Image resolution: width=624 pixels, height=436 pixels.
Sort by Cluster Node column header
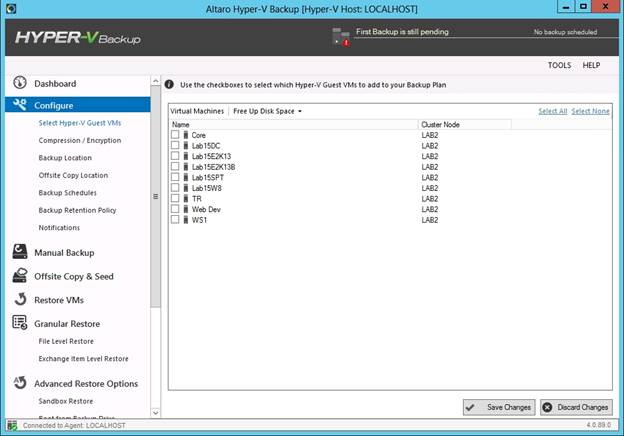(465, 125)
